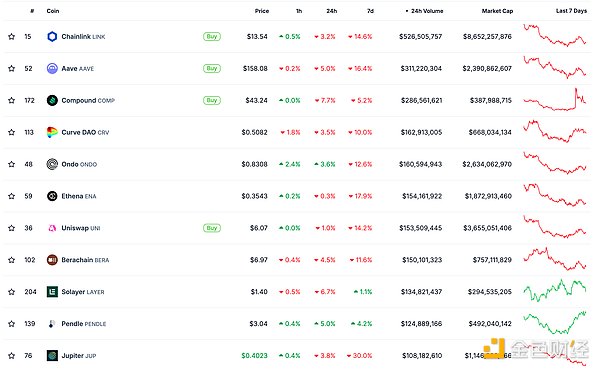Toggle the favorite star for Jupiter
The image size is (600, 370).
tap(11, 355)
